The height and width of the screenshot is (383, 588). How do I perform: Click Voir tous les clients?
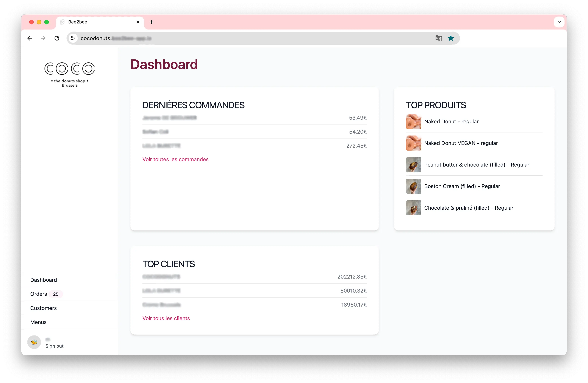coord(166,318)
